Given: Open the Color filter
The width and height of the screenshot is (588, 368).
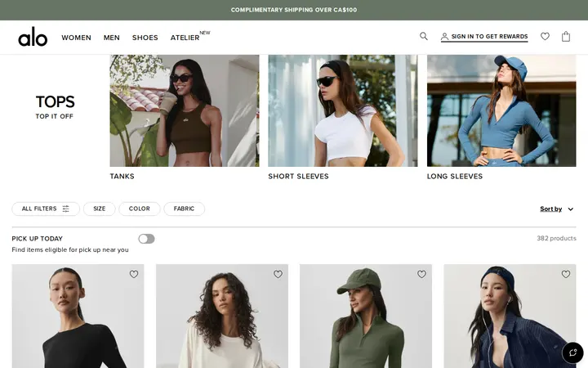Looking at the screenshot, I should (x=140, y=209).
